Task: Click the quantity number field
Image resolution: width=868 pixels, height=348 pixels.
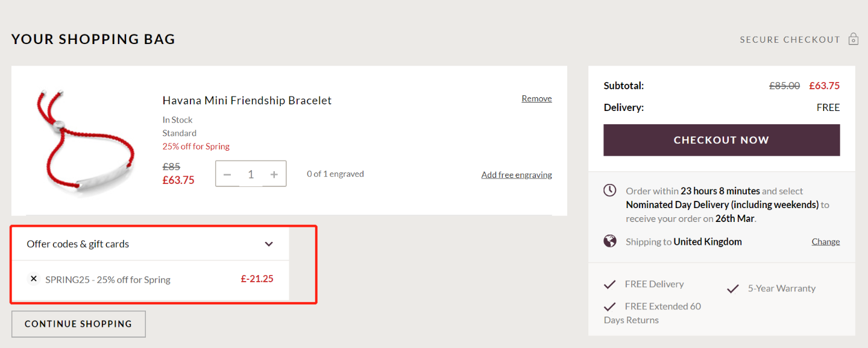Action: pyautogui.click(x=251, y=174)
